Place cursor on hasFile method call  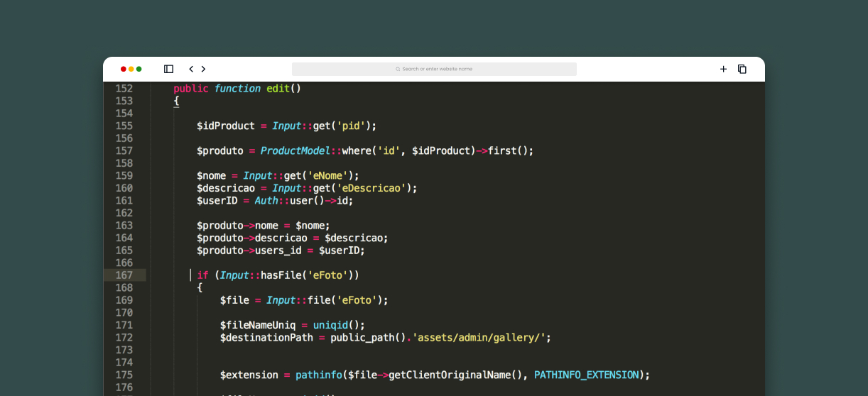(x=281, y=275)
